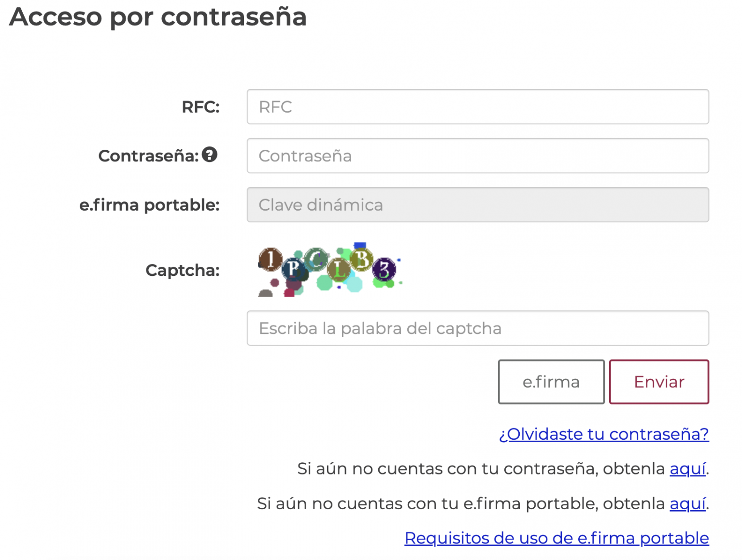
Task: Click inside the Escriba la palabra del captcha box
Action: tap(477, 328)
